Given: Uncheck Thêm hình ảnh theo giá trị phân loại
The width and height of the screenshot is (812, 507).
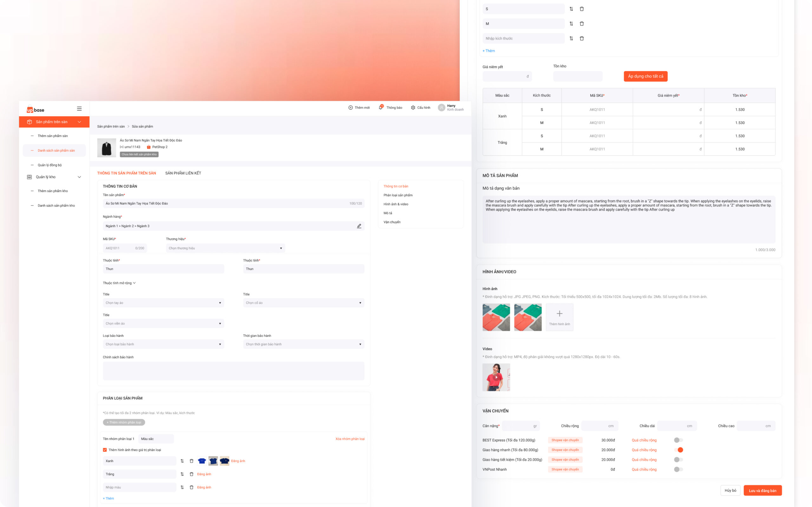Looking at the screenshot, I should [x=105, y=450].
